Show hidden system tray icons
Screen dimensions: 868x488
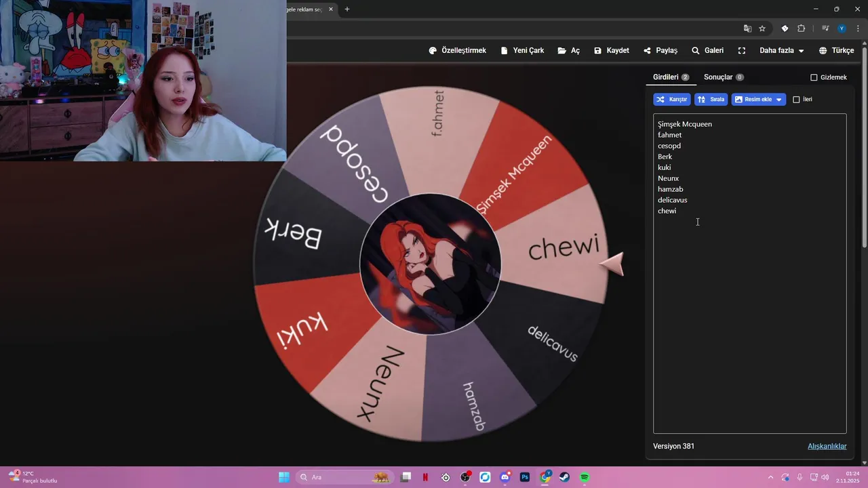(770, 477)
